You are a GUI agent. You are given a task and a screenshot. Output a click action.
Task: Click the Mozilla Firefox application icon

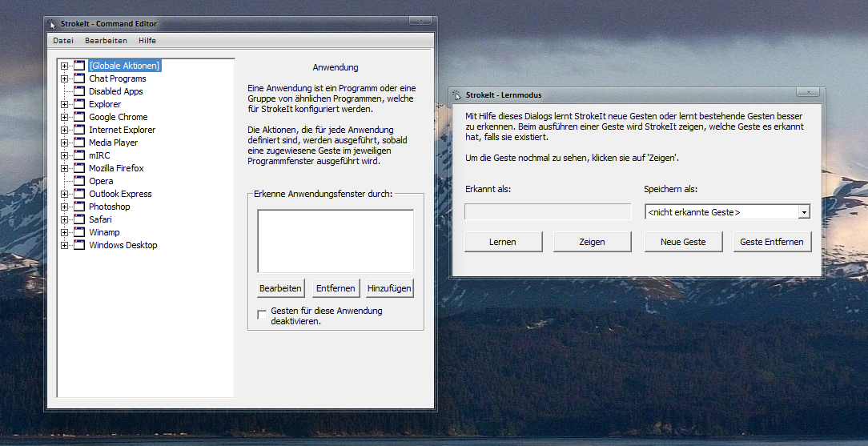coord(79,168)
